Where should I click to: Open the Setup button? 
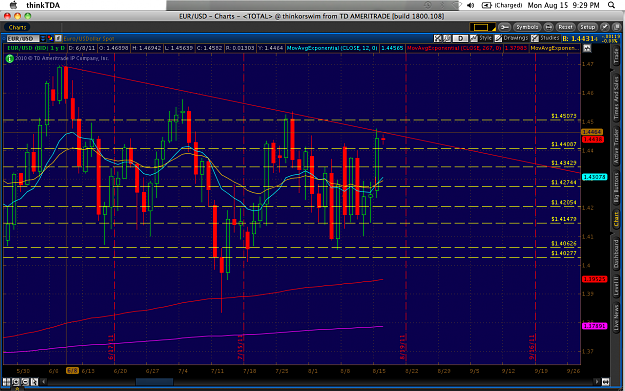tap(587, 27)
